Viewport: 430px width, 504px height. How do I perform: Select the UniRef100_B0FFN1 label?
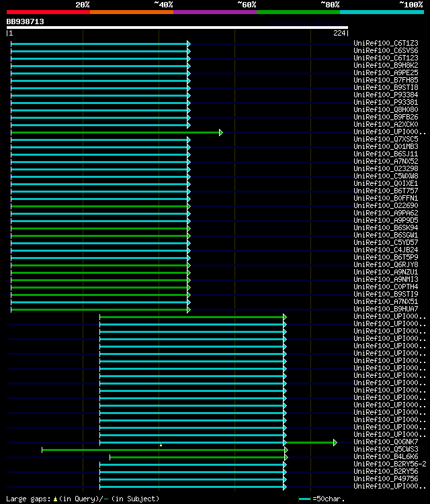386,199
